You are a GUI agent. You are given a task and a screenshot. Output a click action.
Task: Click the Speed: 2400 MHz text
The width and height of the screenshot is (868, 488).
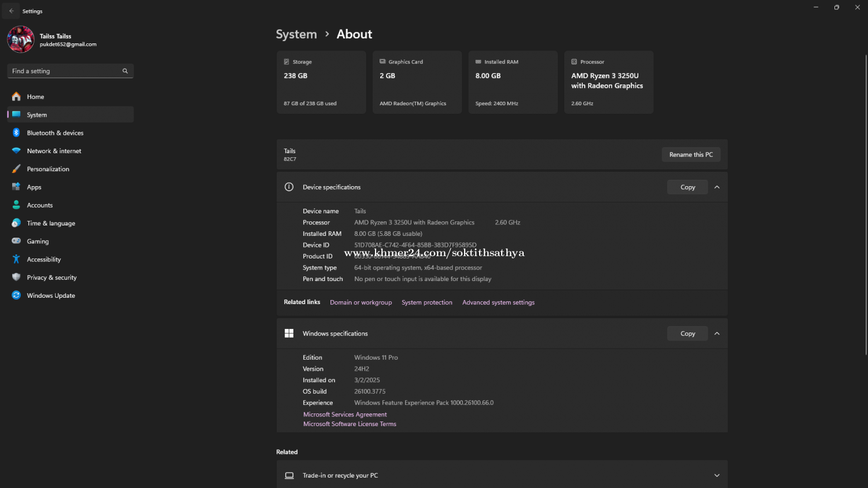(496, 103)
